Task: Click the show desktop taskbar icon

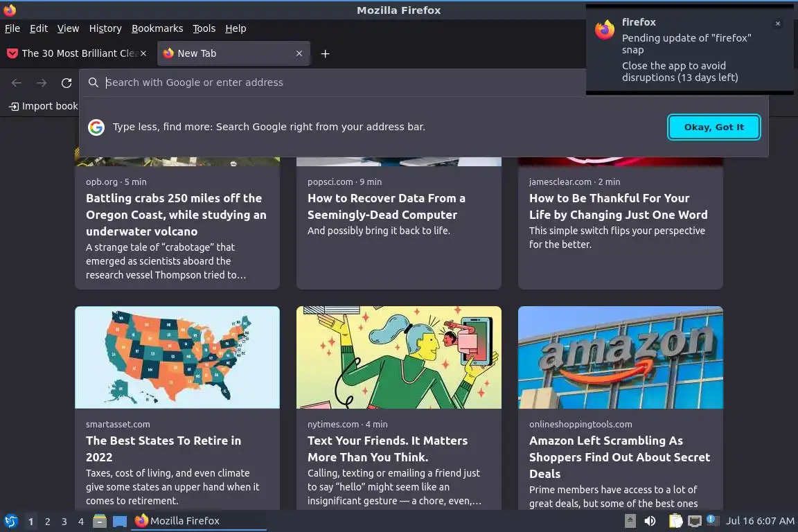Action: click(120, 521)
